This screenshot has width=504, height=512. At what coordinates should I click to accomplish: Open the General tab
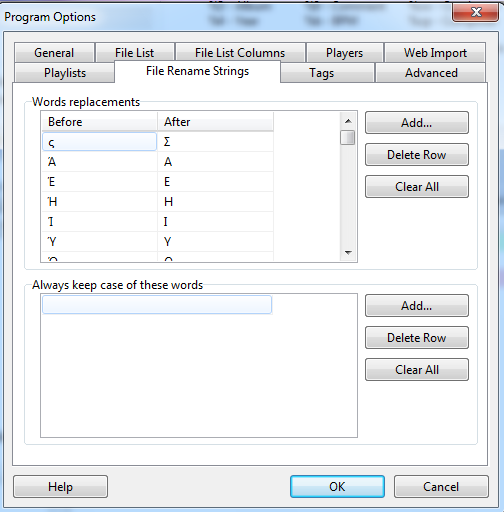tap(54, 53)
